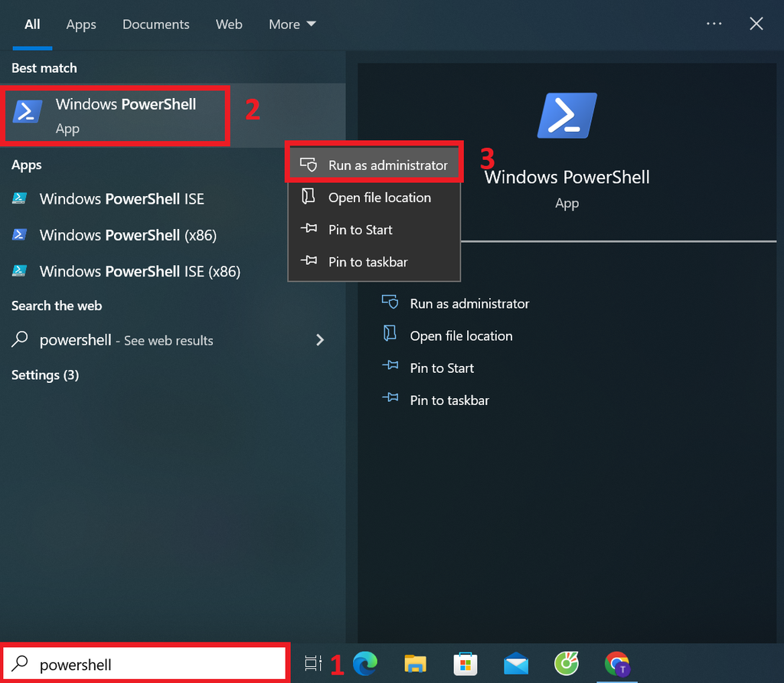Screen dimensions: 784x683
Task: Click the Windows PowerShell ISE icon
Action: click(19, 198)
